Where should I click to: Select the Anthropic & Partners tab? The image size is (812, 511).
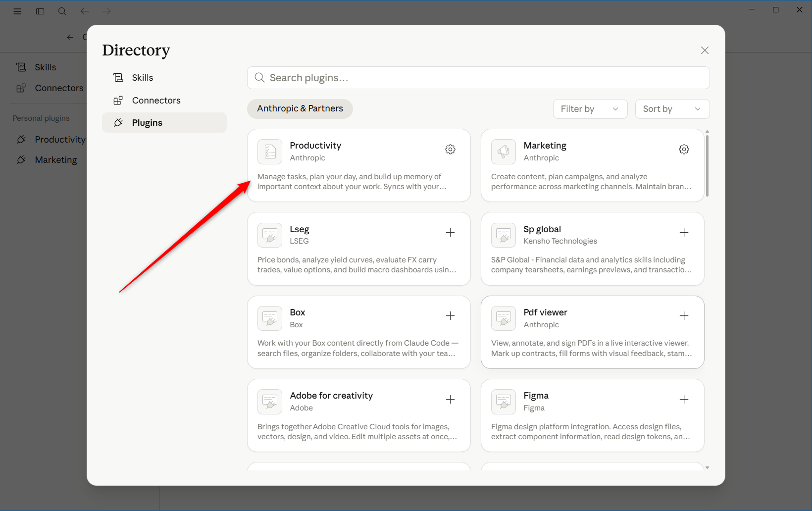click(300, 109)
